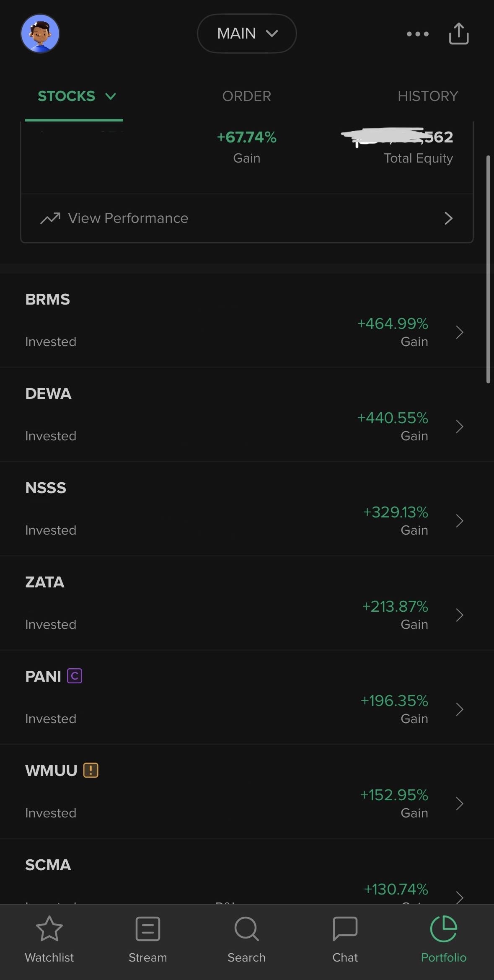Tap the share portfolio icon
This screenshot has height=980, width=494.
pyautogui.click(x=458, y=34)
